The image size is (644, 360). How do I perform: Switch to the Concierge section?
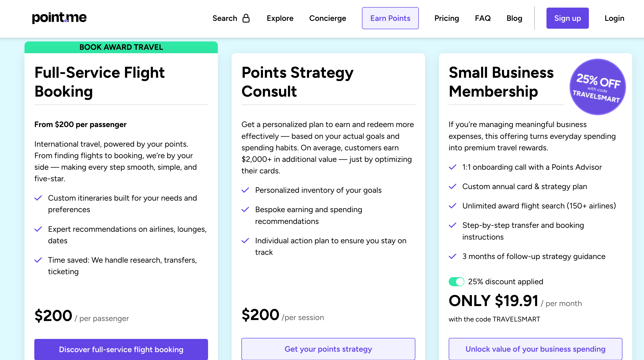(327, 18)
